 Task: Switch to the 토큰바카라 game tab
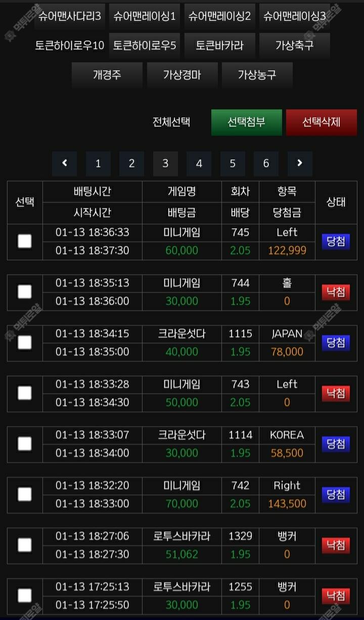tap(220, 46)
